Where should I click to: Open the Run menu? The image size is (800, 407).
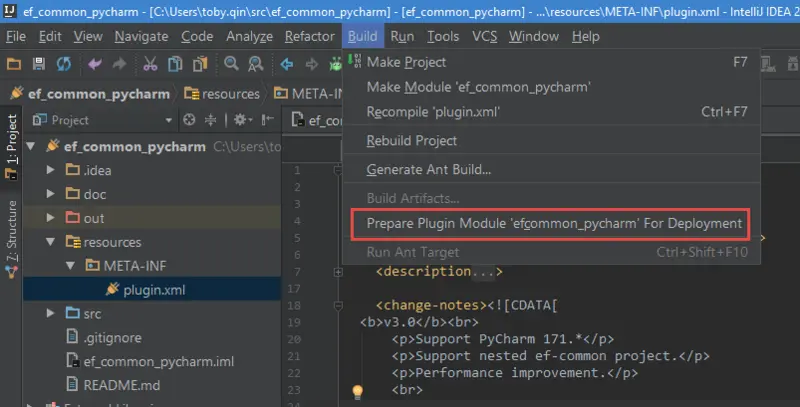402,36
